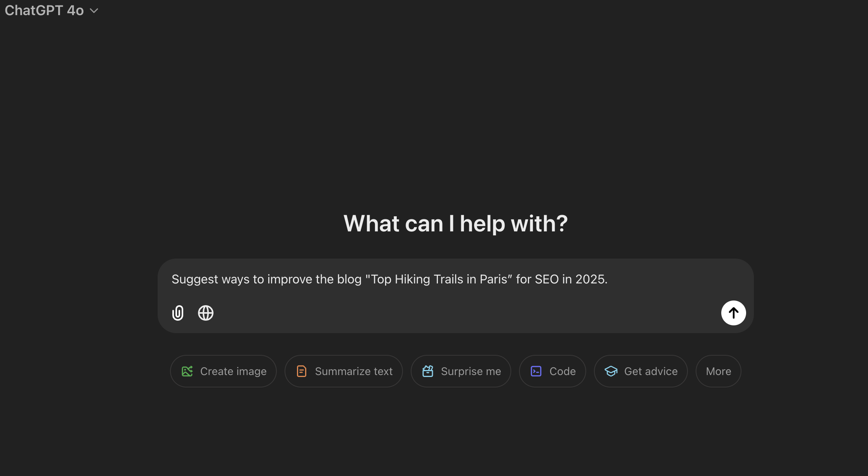Click the send arrow button

point(733,313)
